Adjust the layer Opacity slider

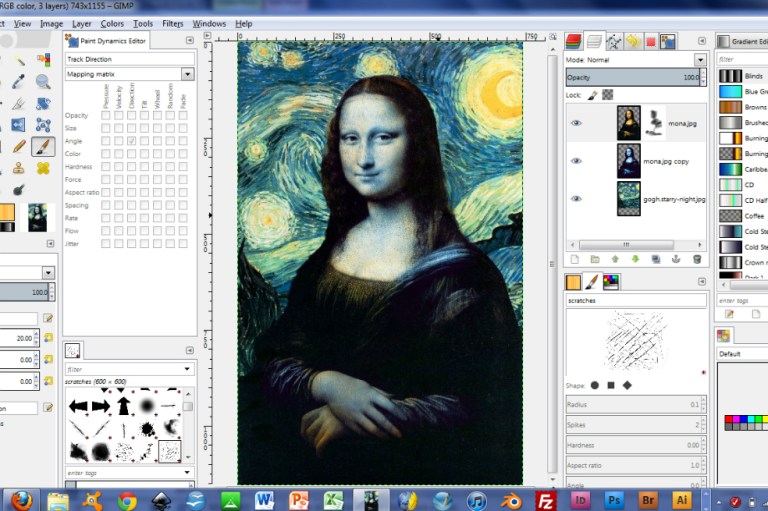pyautogui.click(x=633, y=77)
